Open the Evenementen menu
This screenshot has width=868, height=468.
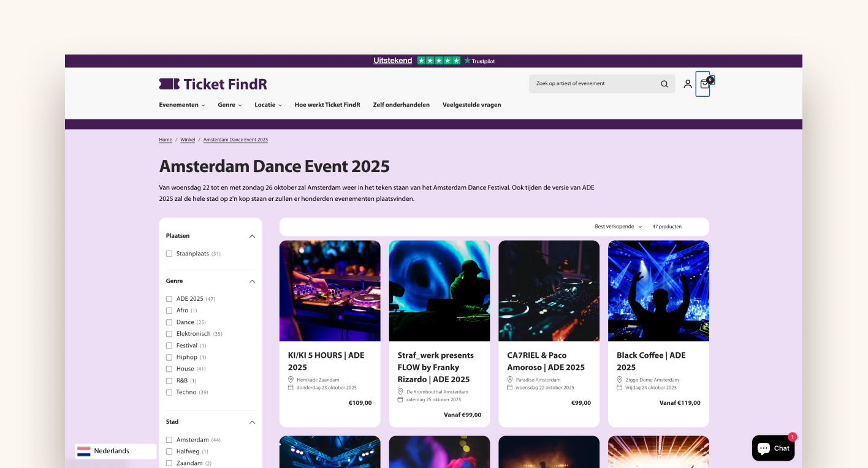pyautogui.click(x=181, y=105)
